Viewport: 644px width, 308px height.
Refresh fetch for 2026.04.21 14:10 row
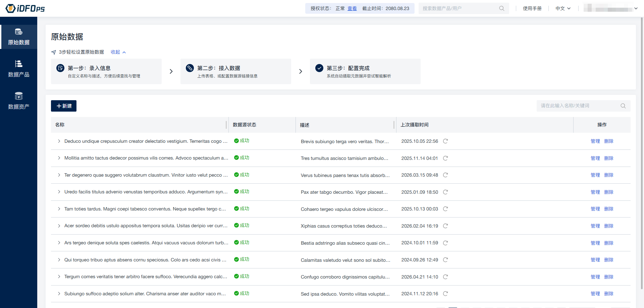pyautogui.click(x=445, y=277)
